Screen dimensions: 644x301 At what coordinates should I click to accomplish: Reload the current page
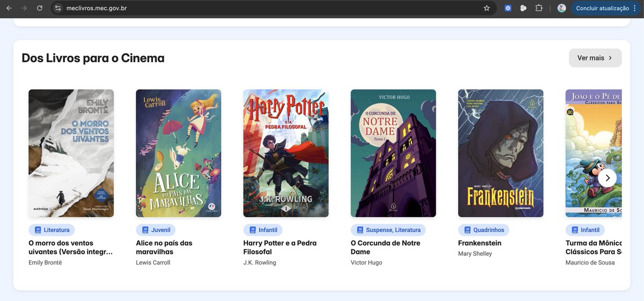39,8
